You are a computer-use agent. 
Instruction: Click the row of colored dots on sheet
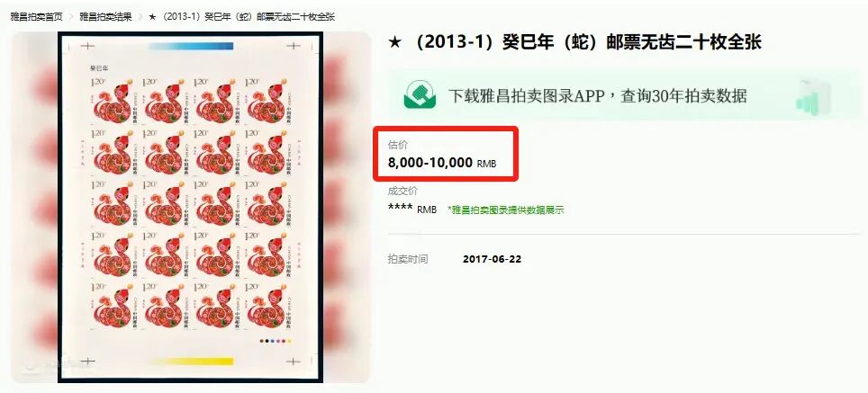276,341
